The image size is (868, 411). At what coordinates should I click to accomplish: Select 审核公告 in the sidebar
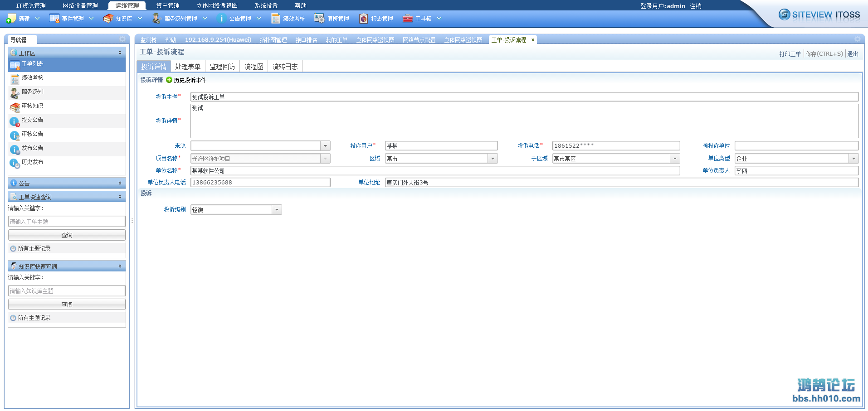[x=67, y=135]
